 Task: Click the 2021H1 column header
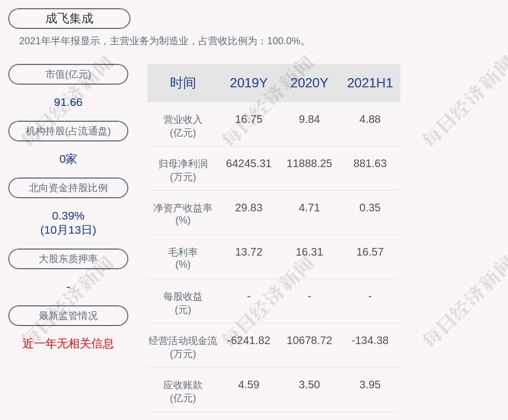(370, 83)
